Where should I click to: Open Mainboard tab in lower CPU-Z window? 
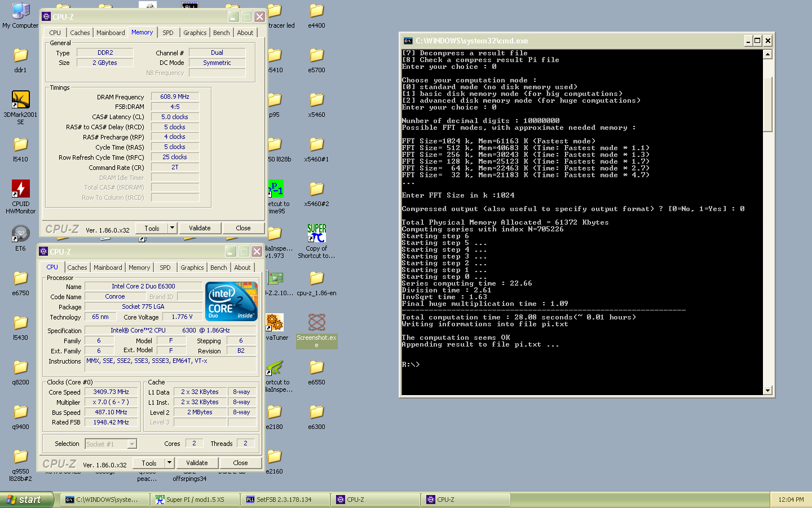108,268
